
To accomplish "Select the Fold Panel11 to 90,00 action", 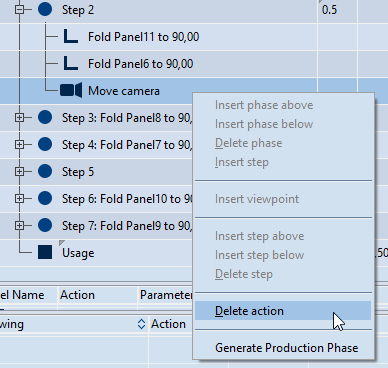I will coord(143,37).
